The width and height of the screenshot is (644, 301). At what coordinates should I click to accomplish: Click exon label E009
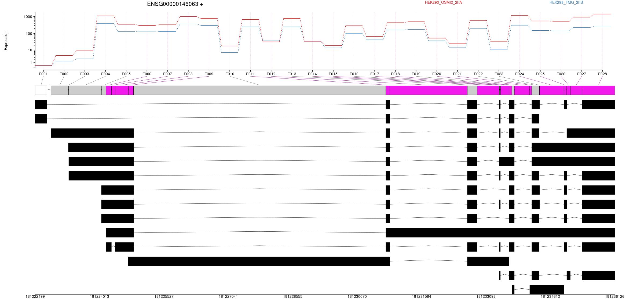209,74
